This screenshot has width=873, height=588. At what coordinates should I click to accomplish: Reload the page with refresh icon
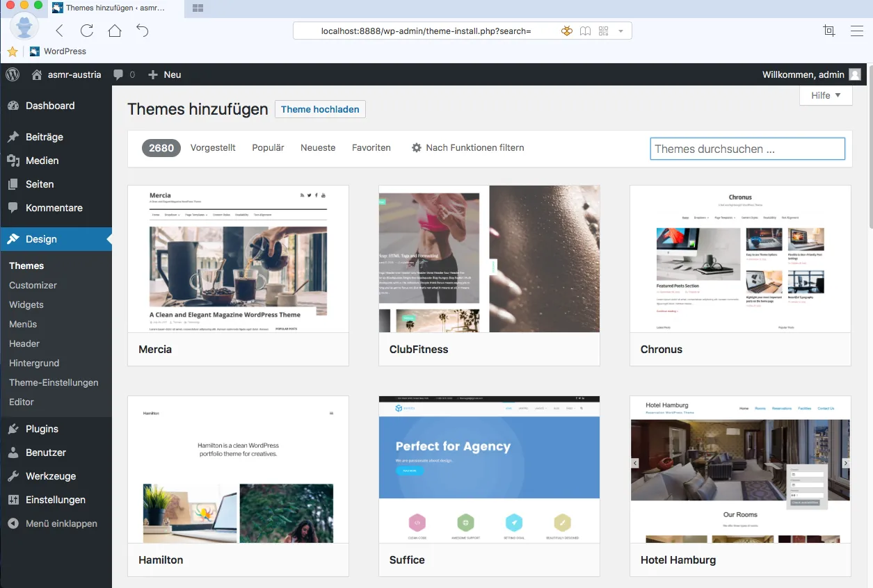87,31
